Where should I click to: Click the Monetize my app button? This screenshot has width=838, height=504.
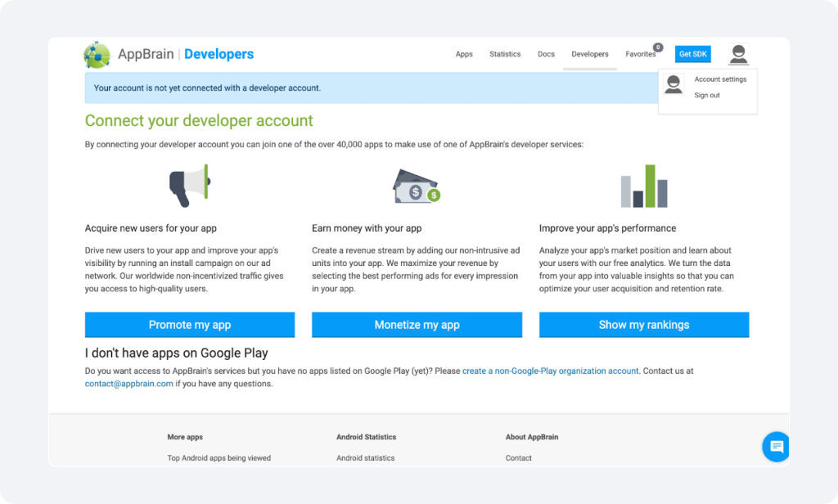pos(417,325)
